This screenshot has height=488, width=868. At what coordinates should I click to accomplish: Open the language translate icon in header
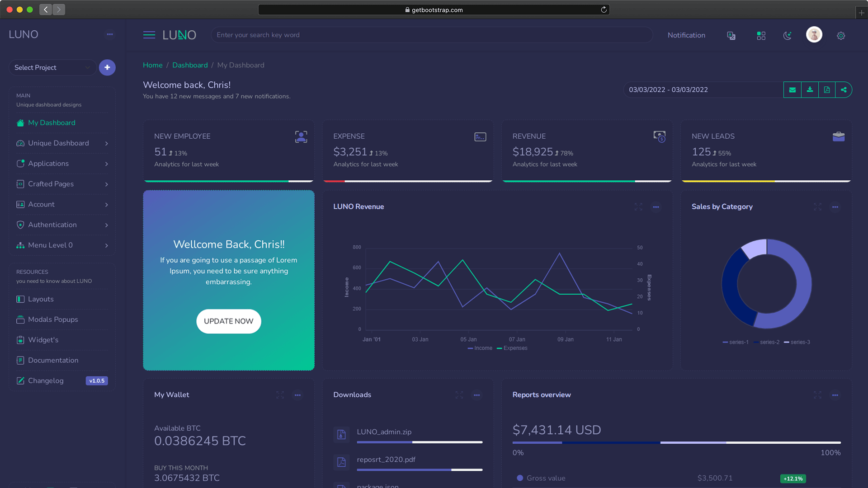[x=731, y=35]
